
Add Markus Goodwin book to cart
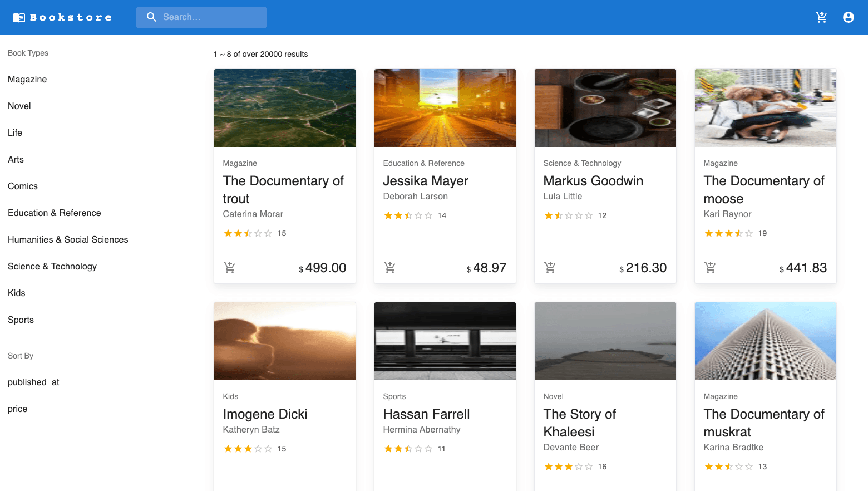tap(550, 268)
